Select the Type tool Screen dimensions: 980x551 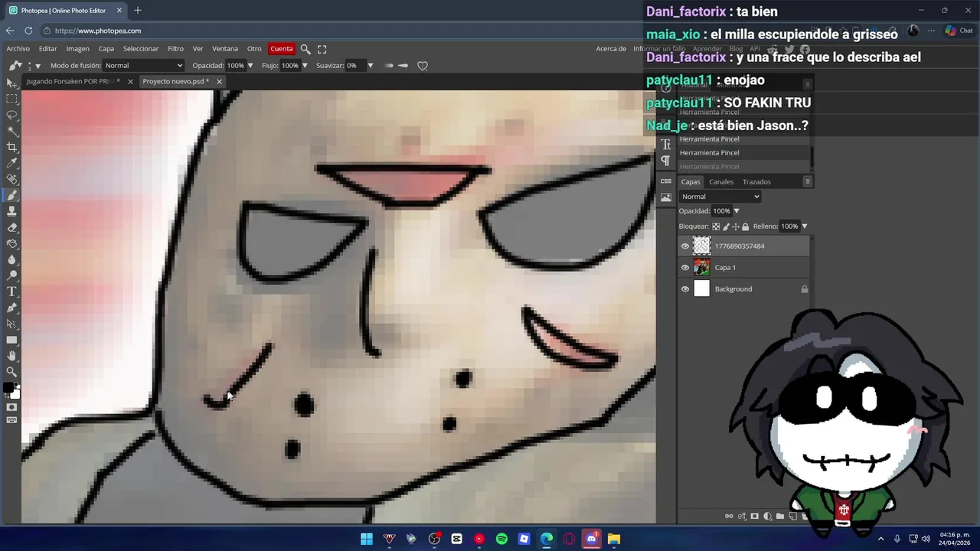(11, 292)
